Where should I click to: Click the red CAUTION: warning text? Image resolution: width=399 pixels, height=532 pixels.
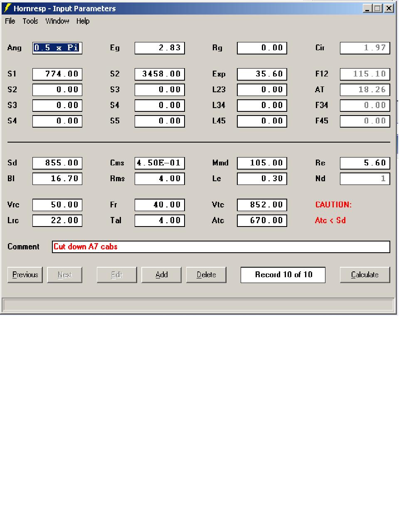pos(333,204)
